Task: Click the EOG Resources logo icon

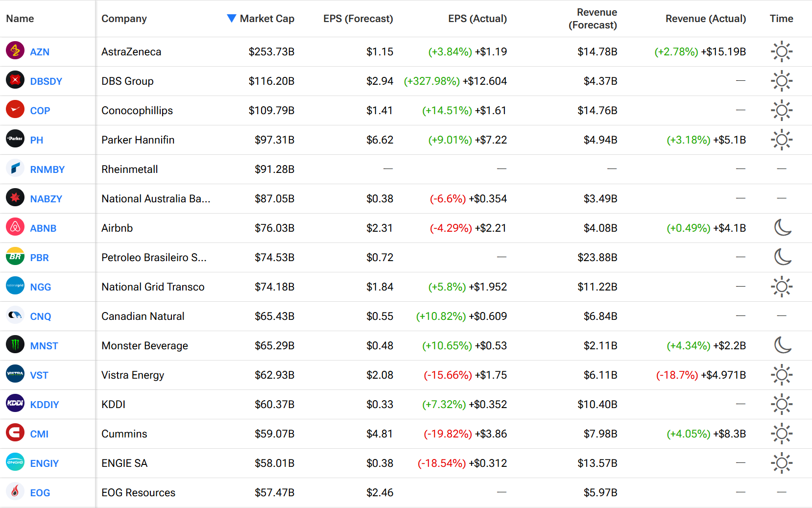Action: (15, 492)
